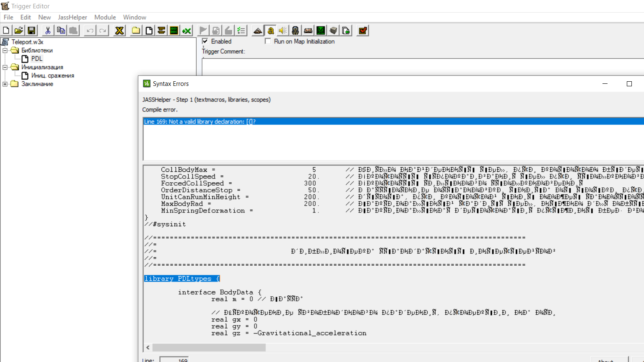644x362 pixels.
Task: Open the Object Manager cube icon
Action: click(333, 31)
